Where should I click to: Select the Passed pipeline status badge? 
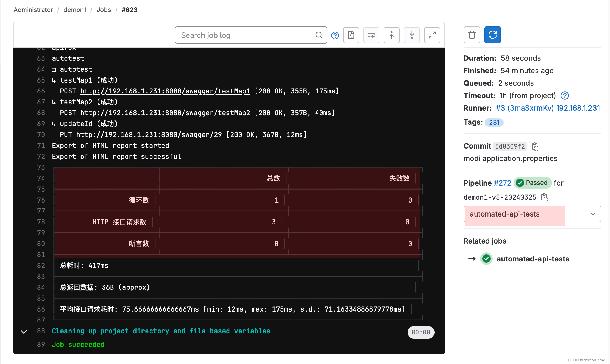[x=532, y=183]
